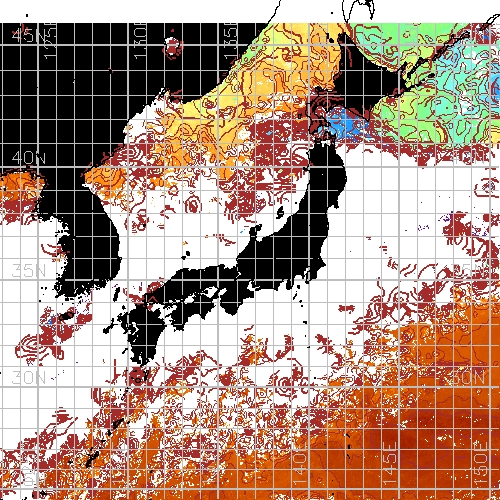Click the 30N label on the left edge

pyautogui.click(x=29, y=378)
